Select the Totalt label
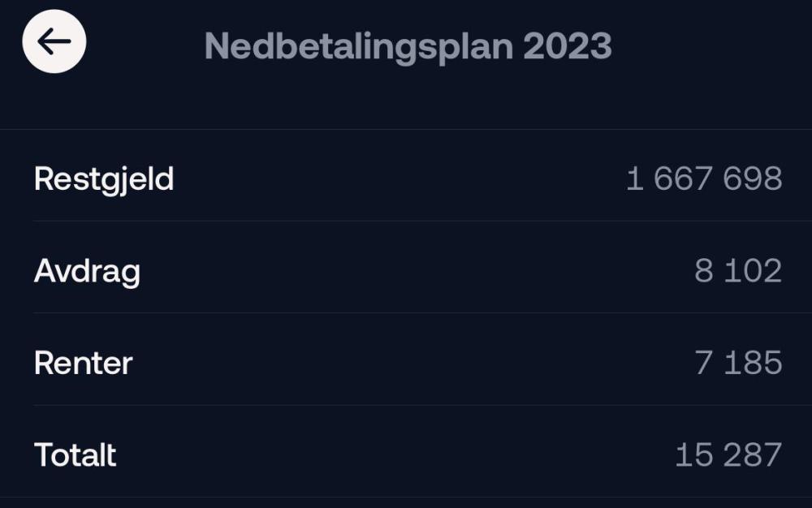The image size is (812, 508). 75,455
